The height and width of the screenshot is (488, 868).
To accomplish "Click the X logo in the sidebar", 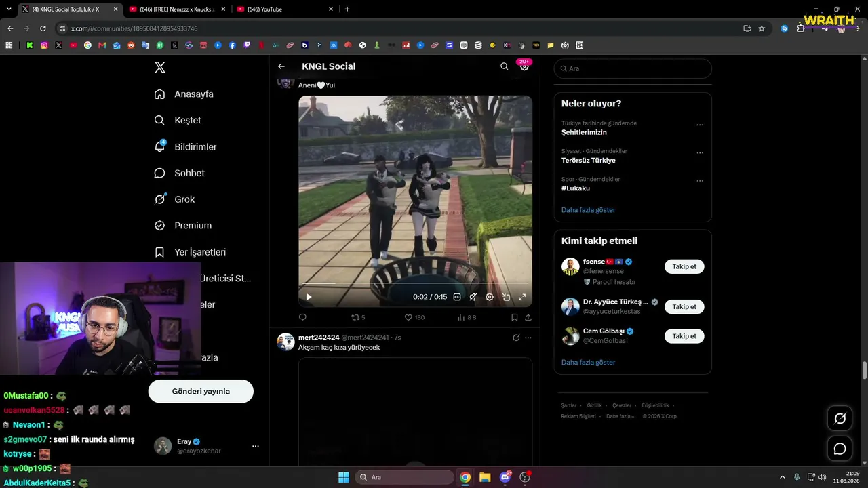I will tap(160, 67).
